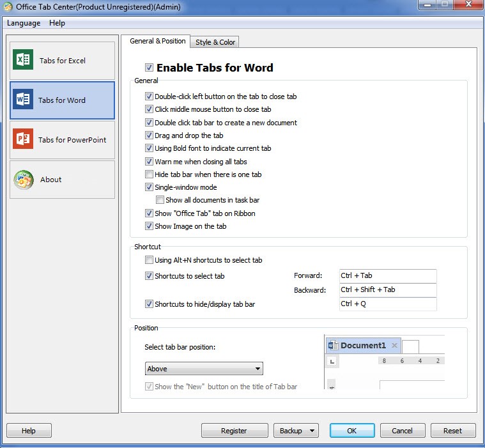Click the About Office Tab icon
This screenshot has height=448, width=485.
[24, 180]
